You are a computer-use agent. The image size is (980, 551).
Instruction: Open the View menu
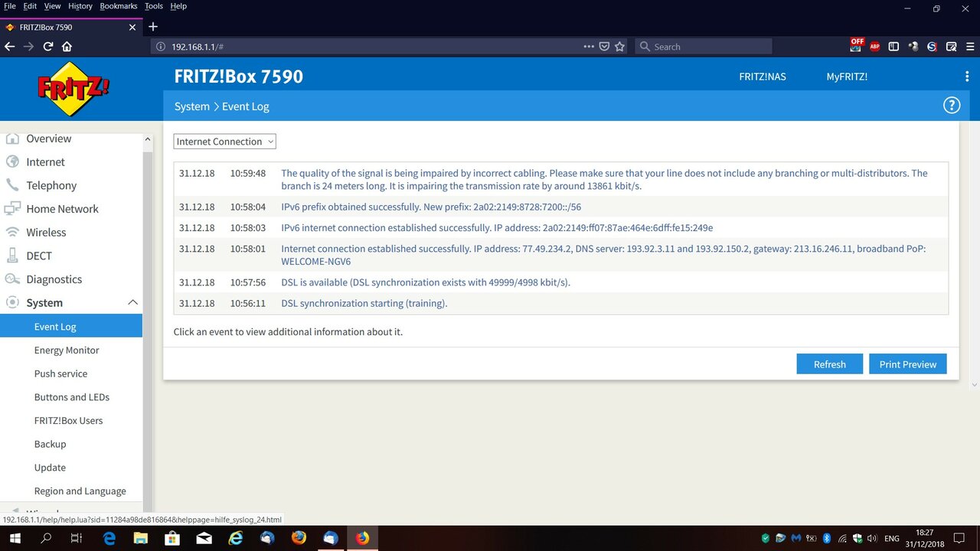(x=52, y=6)
